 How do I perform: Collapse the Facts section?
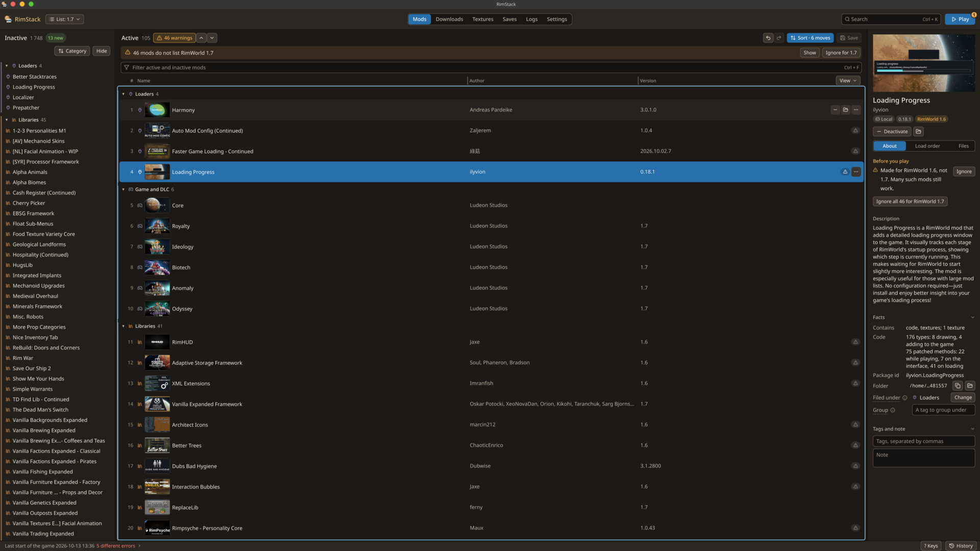pos(972,317)
